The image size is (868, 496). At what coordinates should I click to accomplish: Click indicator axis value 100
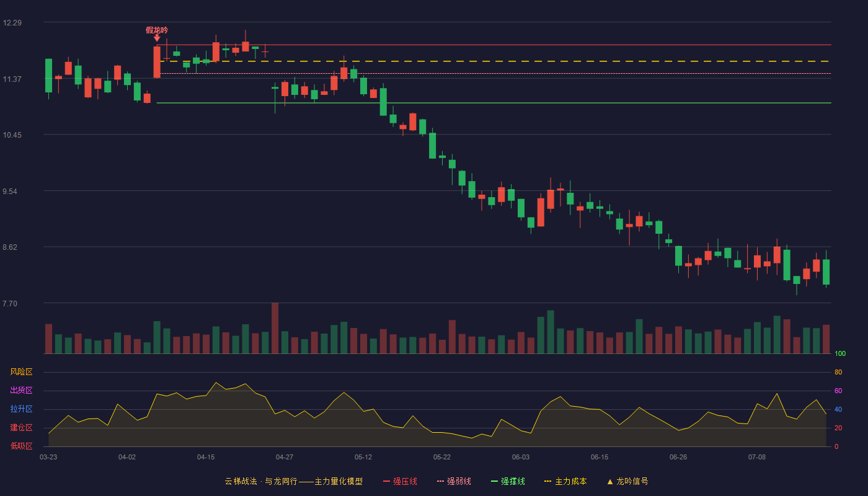tap(840, 354)
